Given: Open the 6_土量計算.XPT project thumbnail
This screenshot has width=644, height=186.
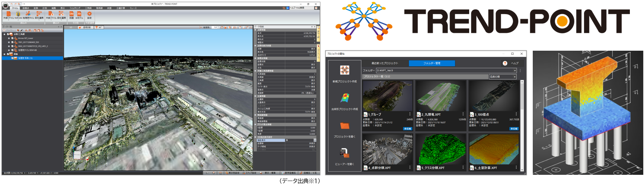Looking at the screenshot, I should pyautogui.click(x=494, y=149).
